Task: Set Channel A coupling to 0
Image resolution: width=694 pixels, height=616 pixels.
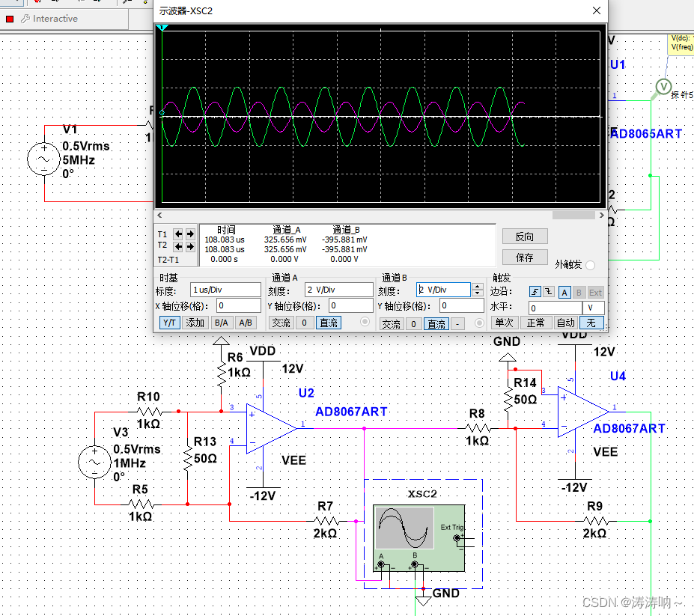Action: (305, 323)
